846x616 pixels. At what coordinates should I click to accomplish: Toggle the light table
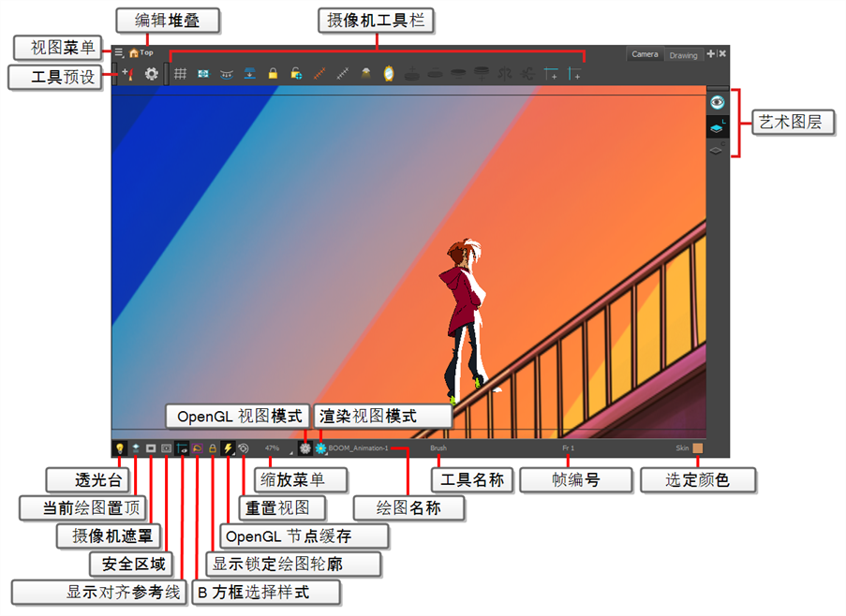[x=120, y=447]
